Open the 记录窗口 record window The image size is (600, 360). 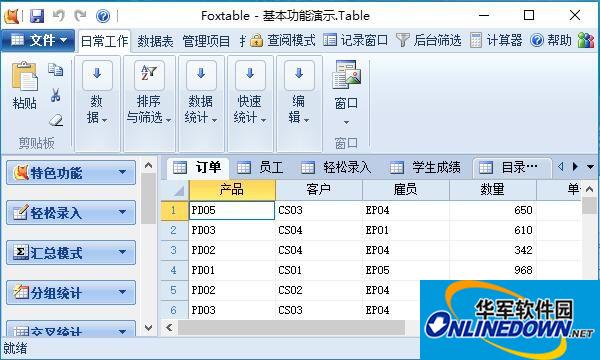[355, 40]
